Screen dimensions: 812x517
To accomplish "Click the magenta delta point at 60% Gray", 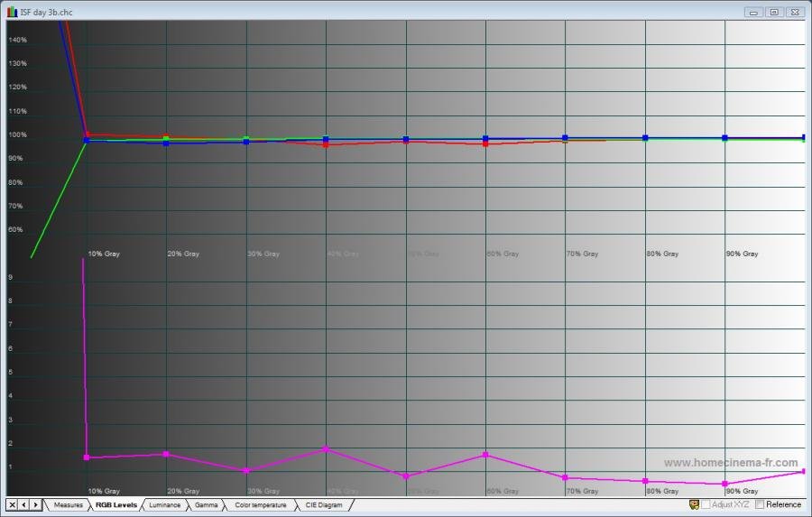I will 485,455.
